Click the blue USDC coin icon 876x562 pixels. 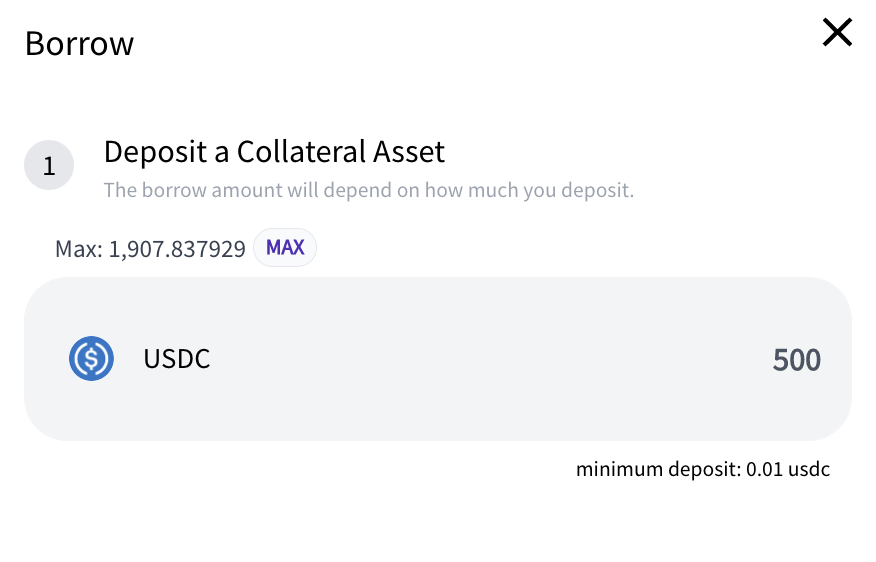click(92, 359)
